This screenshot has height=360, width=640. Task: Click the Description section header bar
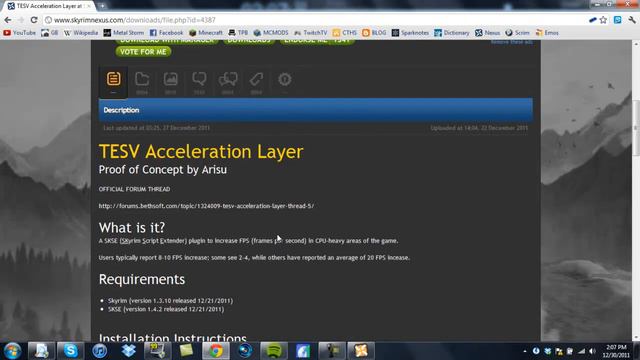316,110
